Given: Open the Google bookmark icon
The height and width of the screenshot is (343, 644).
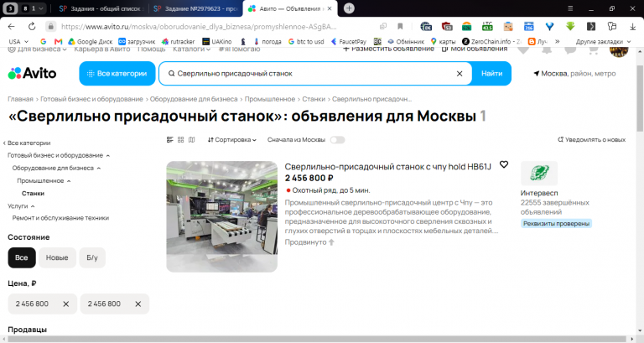Looking at the screenshot, I should [44, 41].
